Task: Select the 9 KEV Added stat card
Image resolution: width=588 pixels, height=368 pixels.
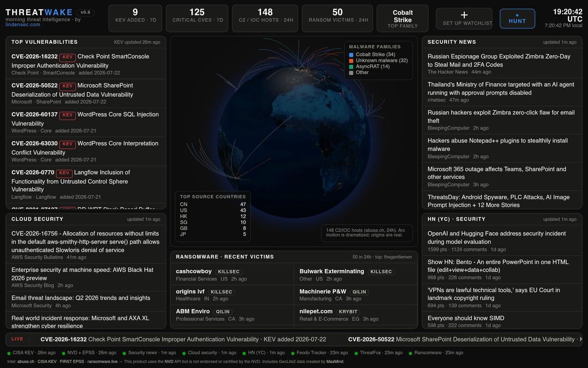Action: pyautogui.click(x=135, y=19)
